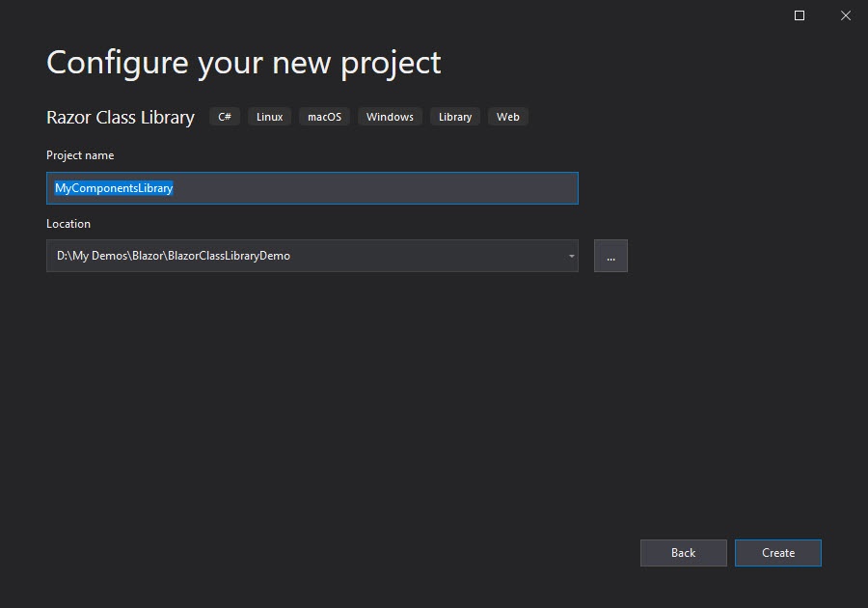Click empty area right of project name text
868x608 pixels.
pyautogui.click(x=375, y=188)
